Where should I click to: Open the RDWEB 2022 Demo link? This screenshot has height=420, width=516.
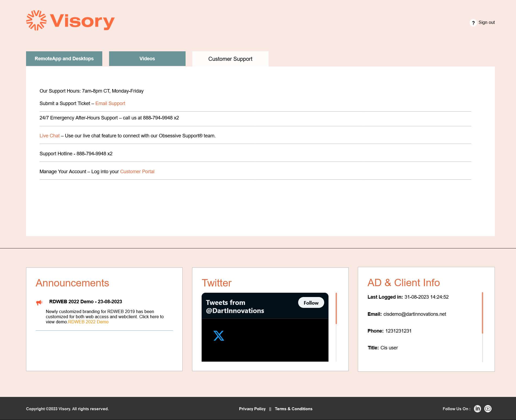(88, 322)
